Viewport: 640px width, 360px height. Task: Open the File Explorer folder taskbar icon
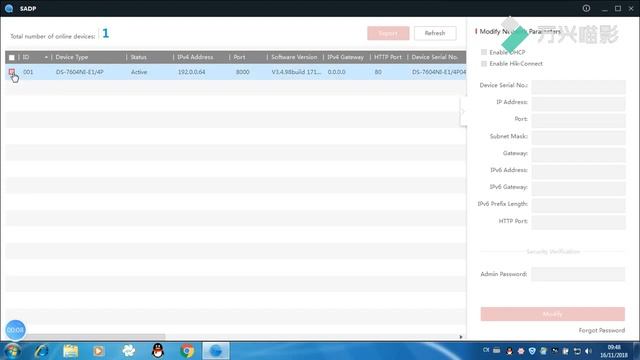[71, 351]
